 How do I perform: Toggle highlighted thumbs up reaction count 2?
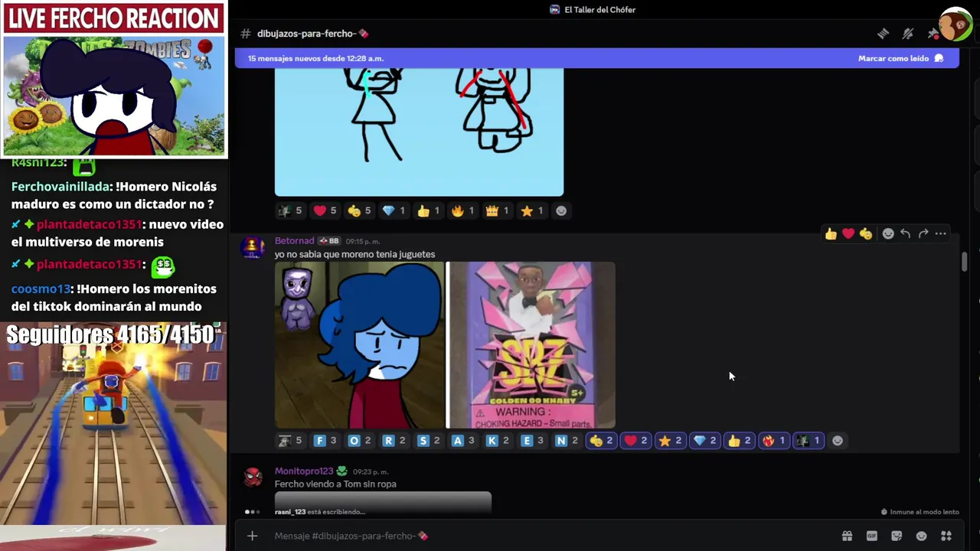(739, 441)
